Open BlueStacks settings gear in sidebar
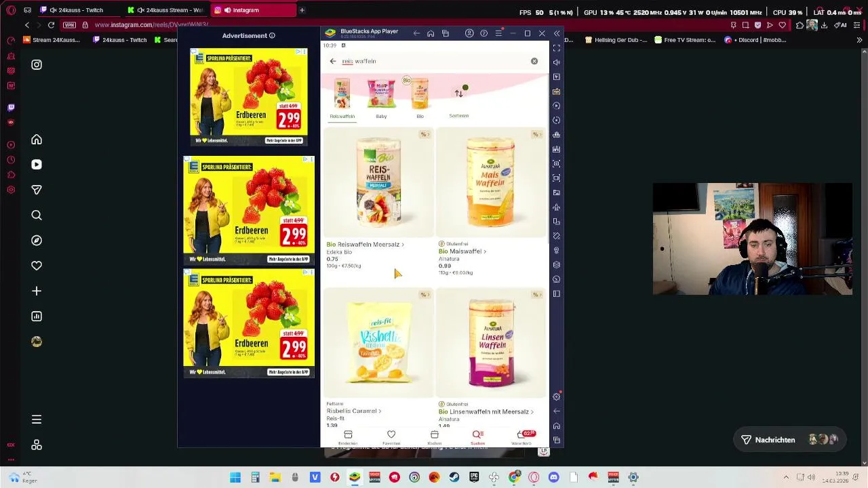This screenshot has width=868, height=488. click(x=557, y=396)
